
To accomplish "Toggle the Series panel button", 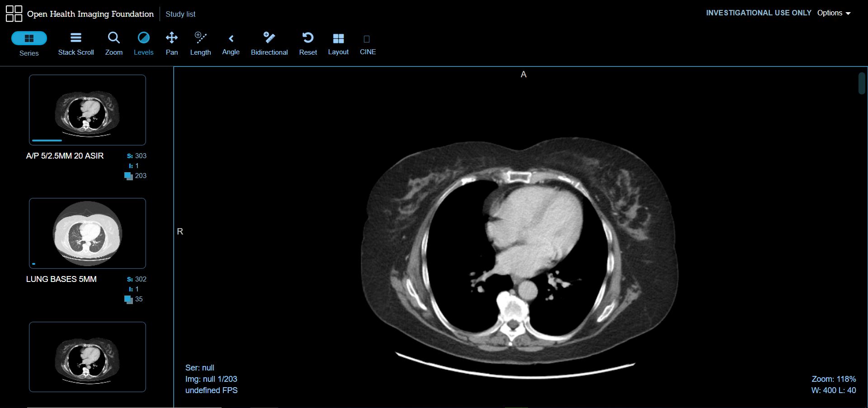I will tap(29, 38).
